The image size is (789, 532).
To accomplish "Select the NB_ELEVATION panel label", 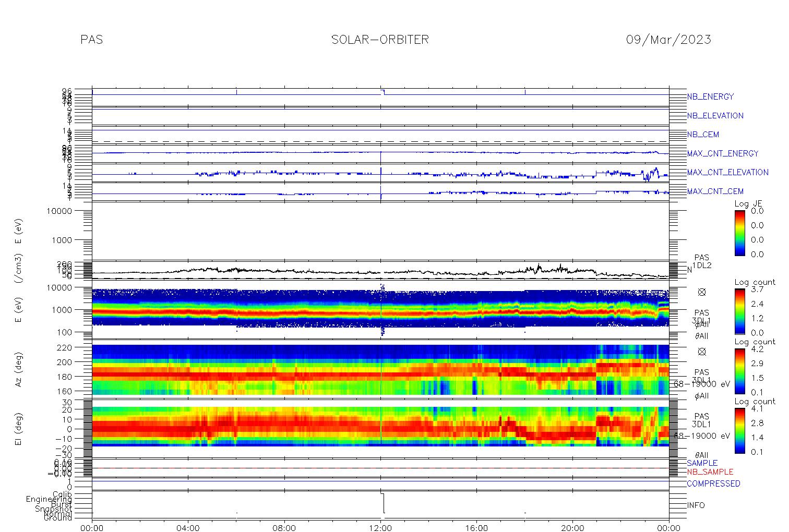I will [715, 116].
